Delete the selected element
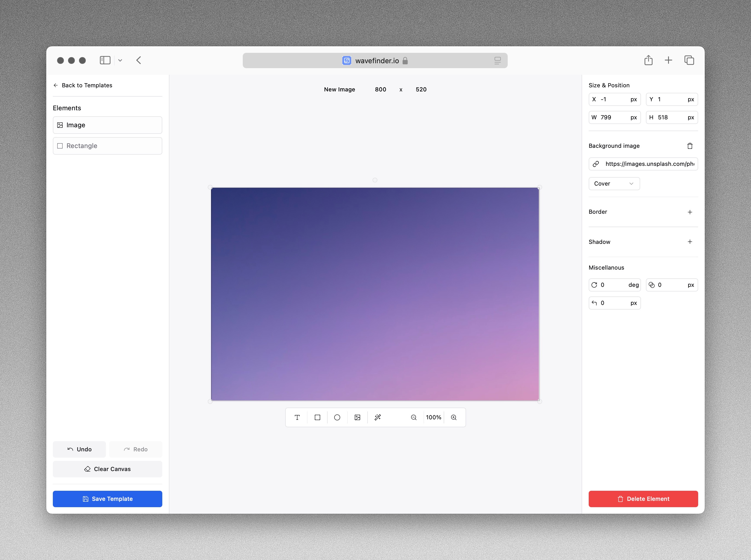 [643, 499]
